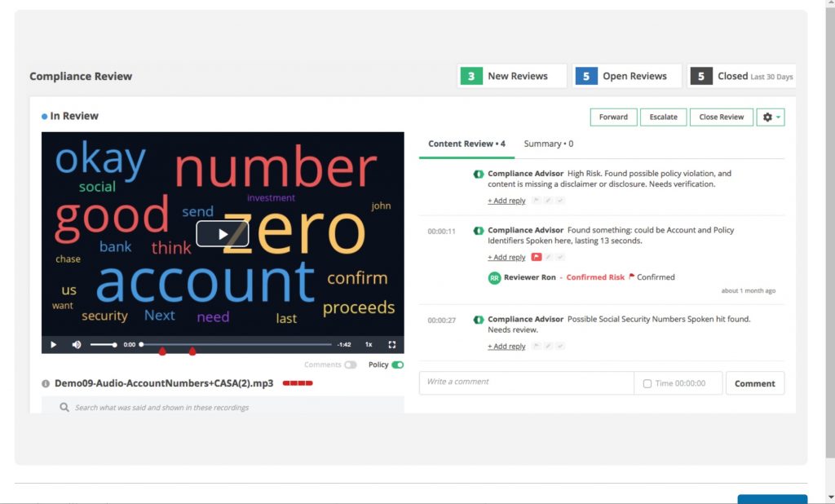The height and width of the screenshot is (504, 835).
Task: Play the recording from the center overlay button
Action: point(222,234)
